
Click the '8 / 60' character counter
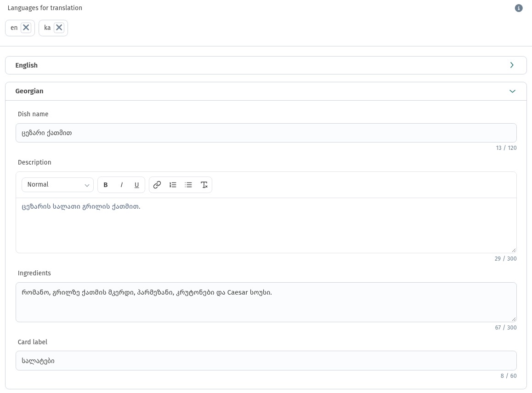tap(509, 376)
